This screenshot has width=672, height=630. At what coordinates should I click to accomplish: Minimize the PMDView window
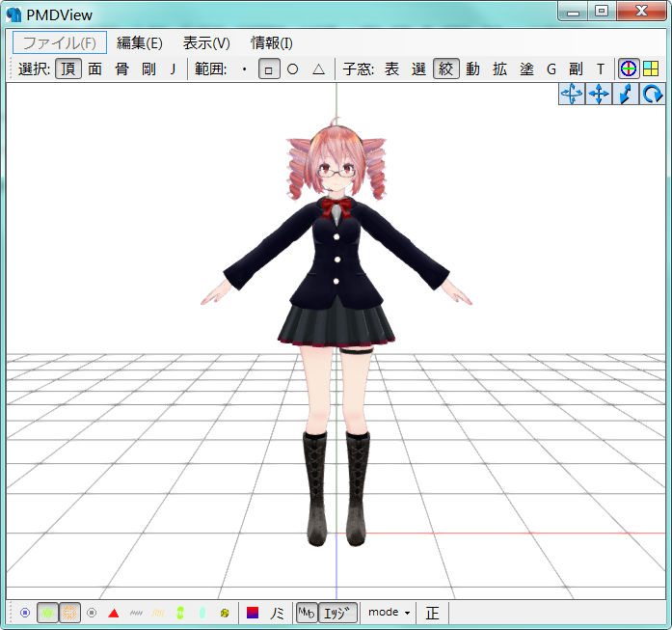pos(574,12)
